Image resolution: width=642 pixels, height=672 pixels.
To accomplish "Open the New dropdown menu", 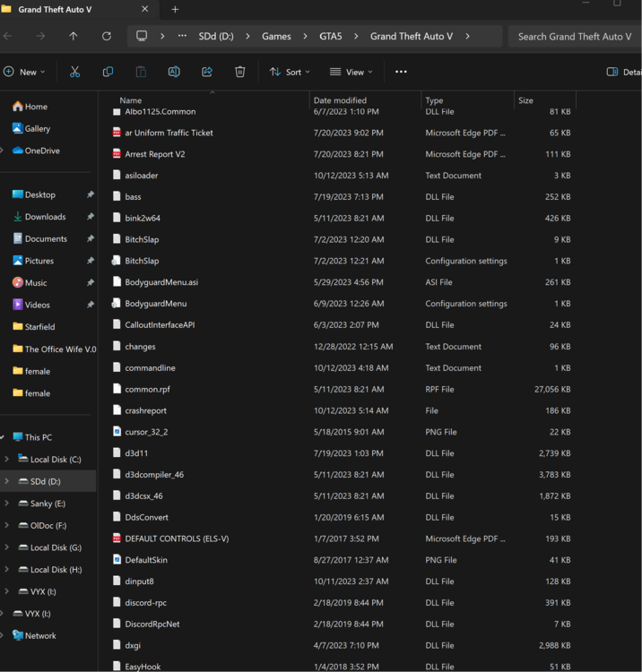I will coord(24,72).
